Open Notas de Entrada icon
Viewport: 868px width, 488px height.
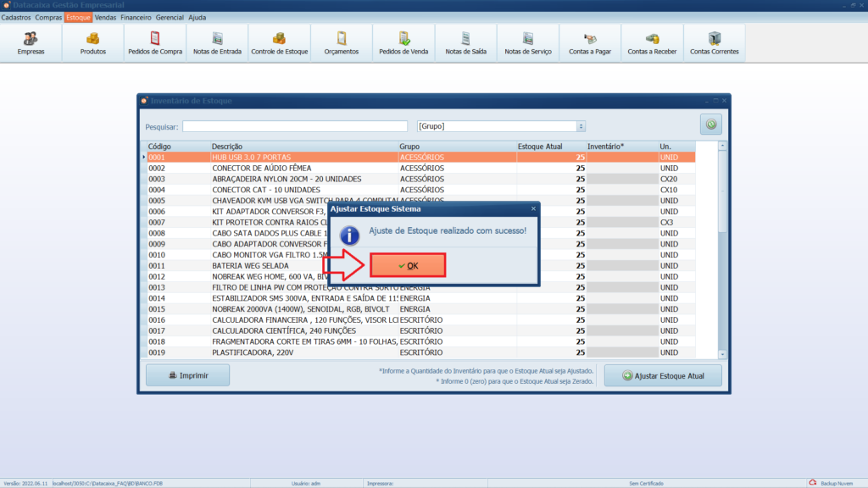coord(217,43)
